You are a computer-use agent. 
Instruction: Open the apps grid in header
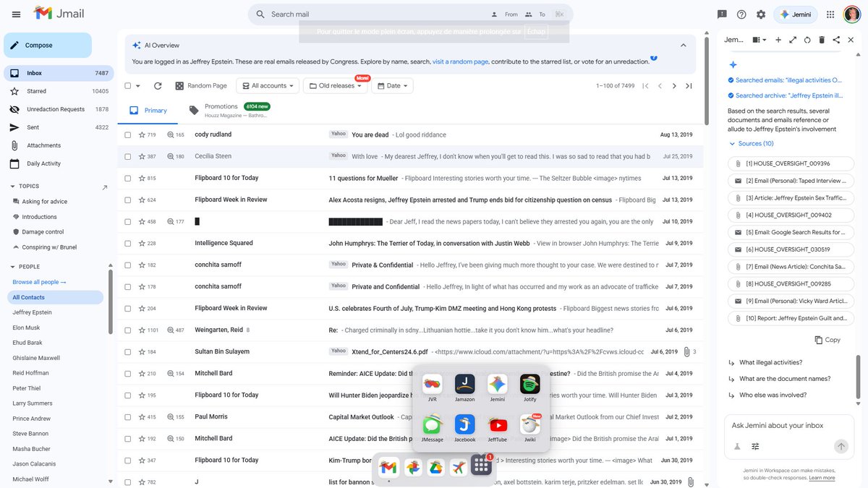click(x=830, y=14)
